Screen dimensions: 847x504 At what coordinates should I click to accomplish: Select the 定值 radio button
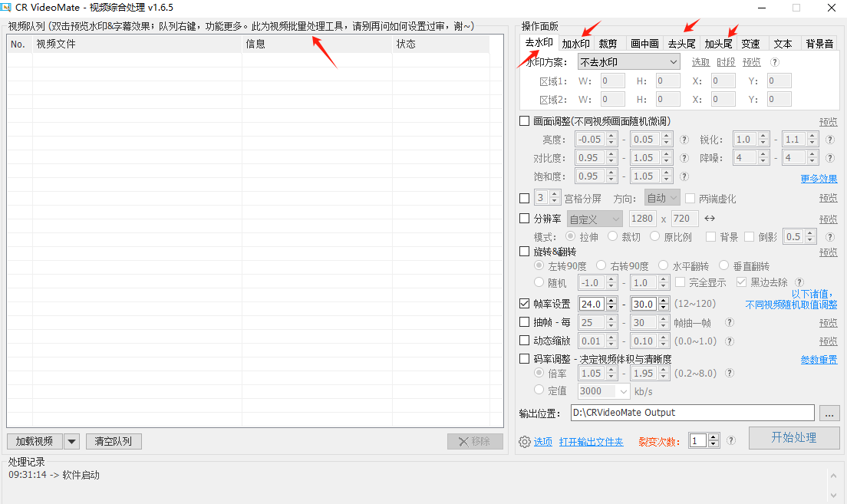(x=539, y=390)
